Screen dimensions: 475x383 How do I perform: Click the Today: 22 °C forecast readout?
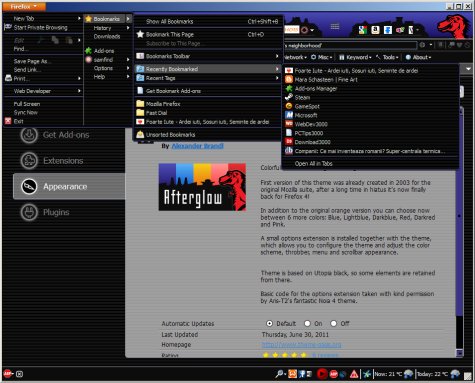click(x=432, y=374)
